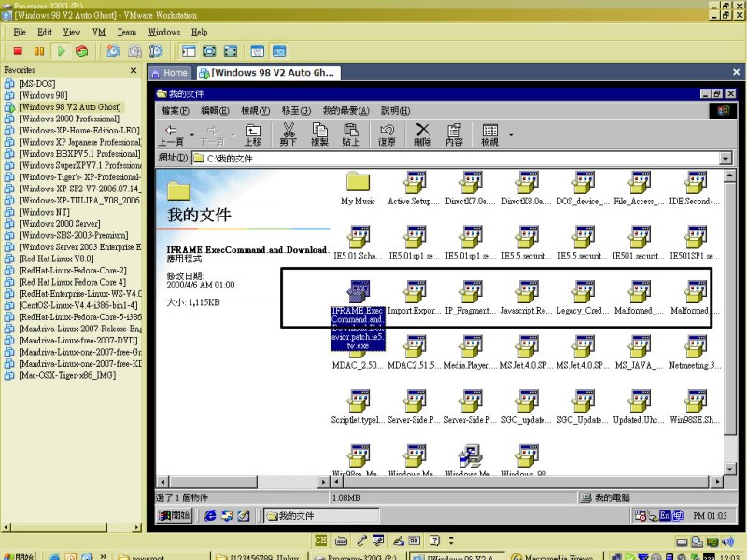The image size is (747, 560).
Task: Click the En language indicator in guest tray
Action: tap(664, 515)
